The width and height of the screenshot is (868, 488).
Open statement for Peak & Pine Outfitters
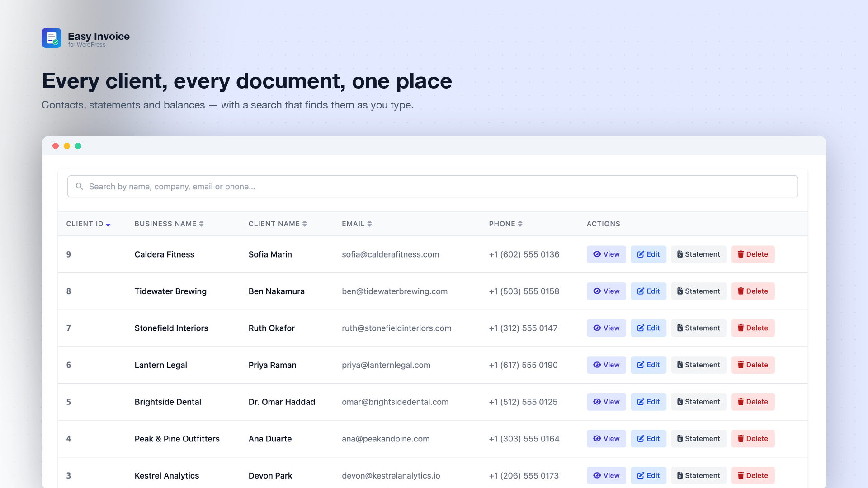(698, 439)
